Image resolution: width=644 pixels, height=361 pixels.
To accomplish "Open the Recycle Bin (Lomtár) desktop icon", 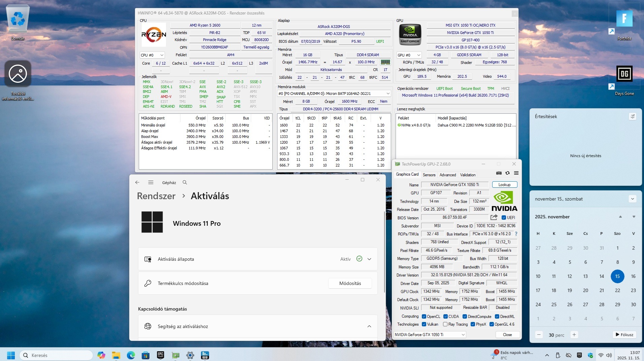I will point(18,22).
